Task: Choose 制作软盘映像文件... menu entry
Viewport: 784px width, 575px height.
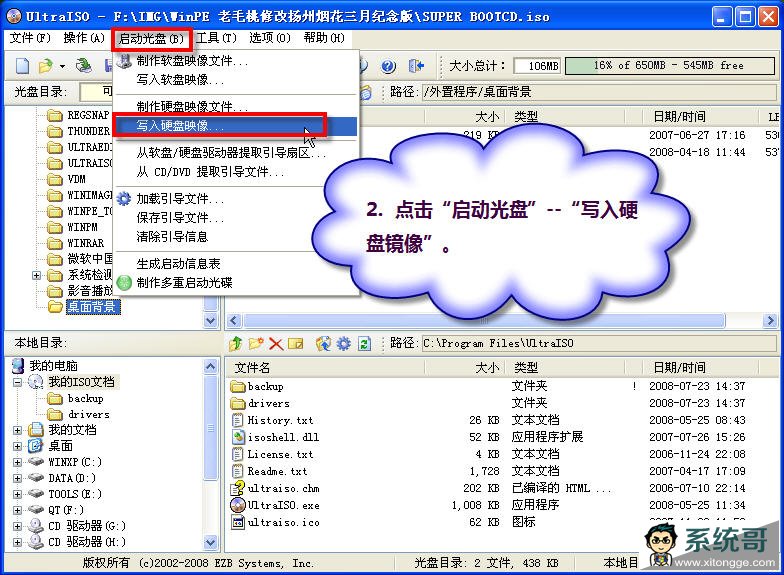Action: [x=236, y=61]
